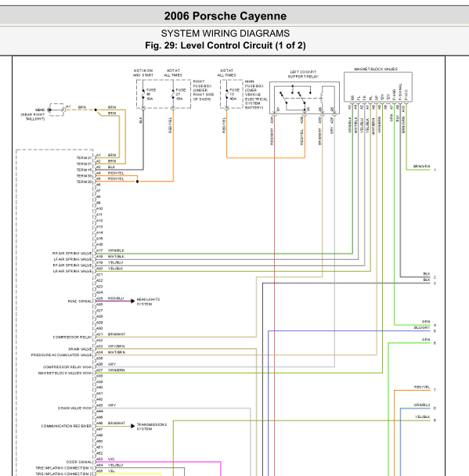The width and height of the screenshot is (469, 476).
Task: Click the 'BLK' label at off-page connector 2
Action: (x=427, y=274)
